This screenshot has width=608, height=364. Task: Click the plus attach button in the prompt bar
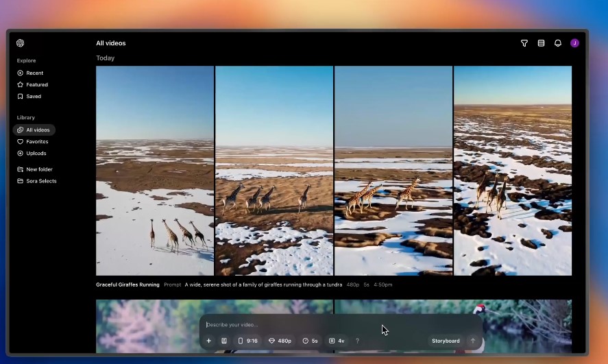[208, 341]
